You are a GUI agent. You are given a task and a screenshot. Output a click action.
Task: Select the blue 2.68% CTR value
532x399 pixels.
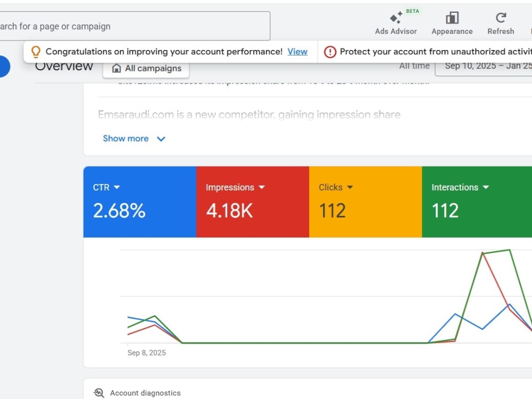(119, 210)
